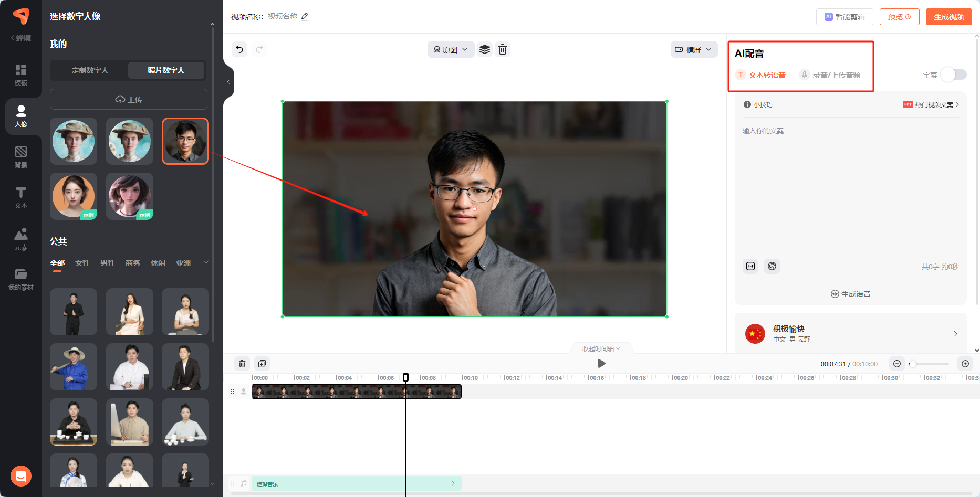This screenshot has height=497, width=980.
Task: Insert a pause marker in the script
Action: [751, 266]
